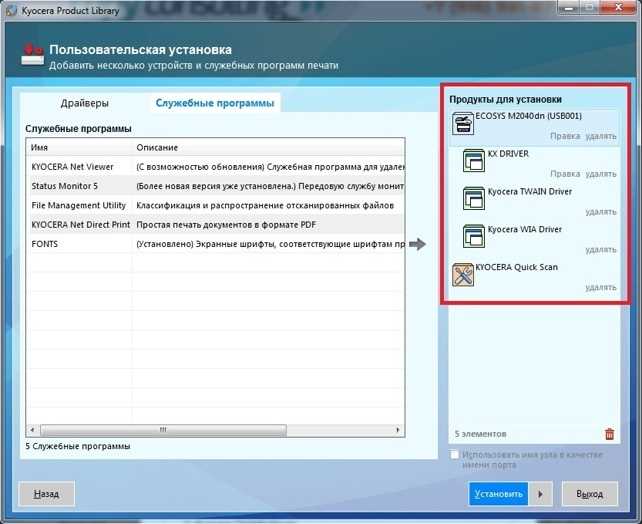Open the arrow dropdown next to Установить
The width and height of the screenshot is (642, 524).
pyautogui.click(x=540, y=494)
